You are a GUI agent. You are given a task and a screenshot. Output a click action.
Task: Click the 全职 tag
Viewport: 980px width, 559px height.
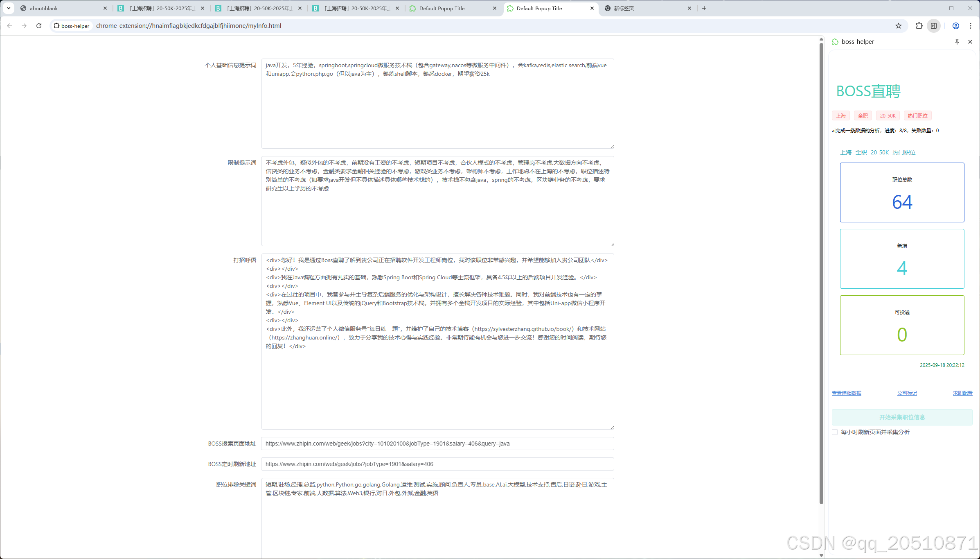click(863, 116)
